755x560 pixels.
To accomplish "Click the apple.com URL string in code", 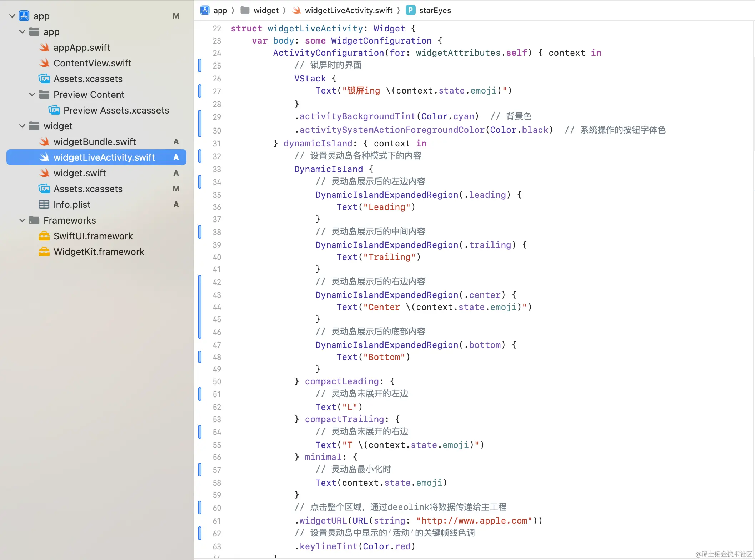I will coord(474,521).
